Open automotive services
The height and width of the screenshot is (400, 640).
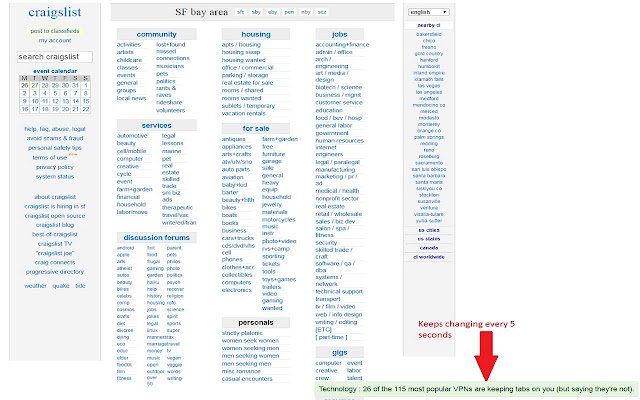(x=132, y=136)
